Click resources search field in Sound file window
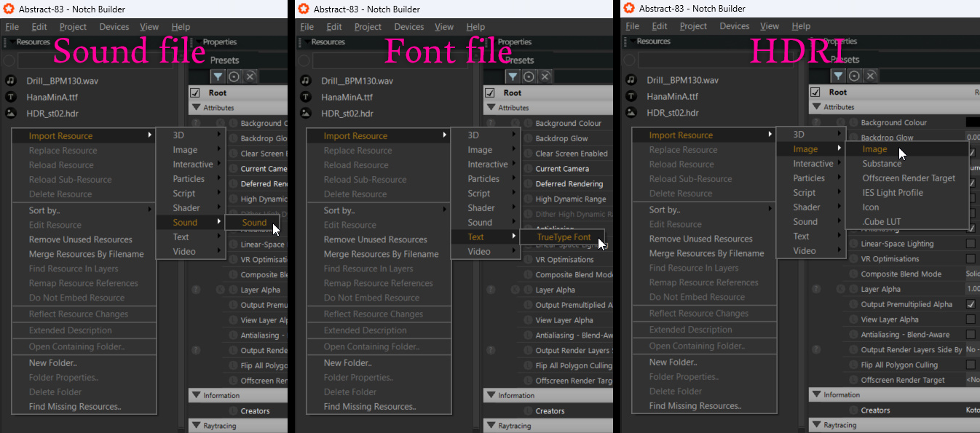 click(97, 60)
